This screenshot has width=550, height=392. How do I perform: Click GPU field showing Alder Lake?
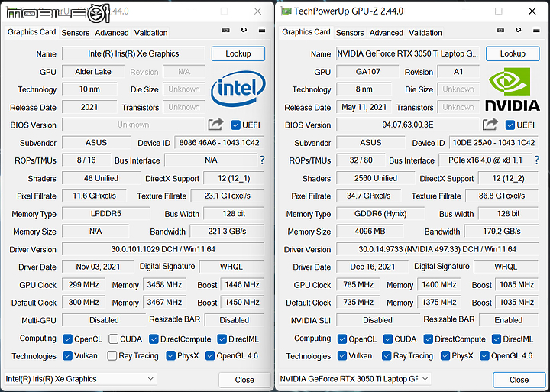click(93, 72)
